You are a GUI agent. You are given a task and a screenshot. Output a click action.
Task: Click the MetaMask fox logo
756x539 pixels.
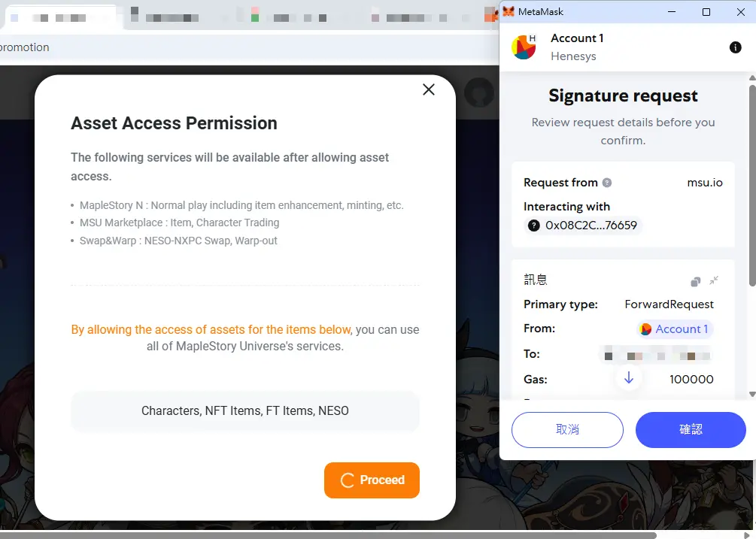[x=509, y=11]
